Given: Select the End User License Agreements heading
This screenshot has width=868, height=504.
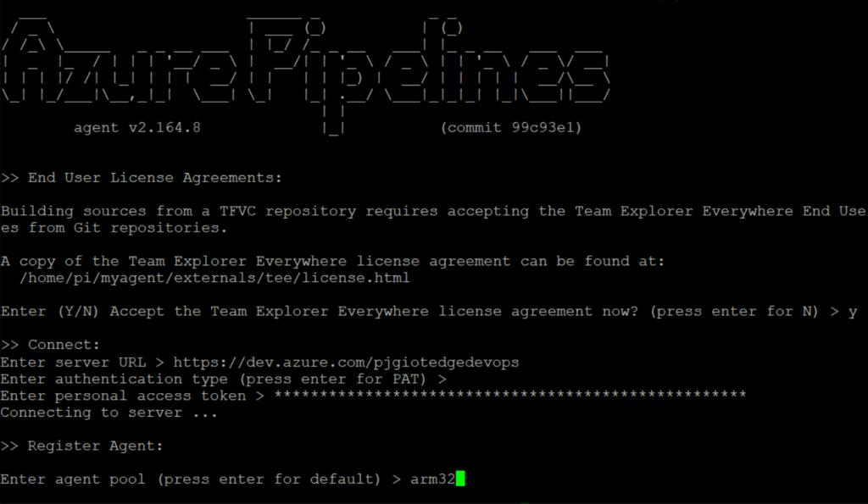Looking at the screenshot, I should tap(142, 178).
